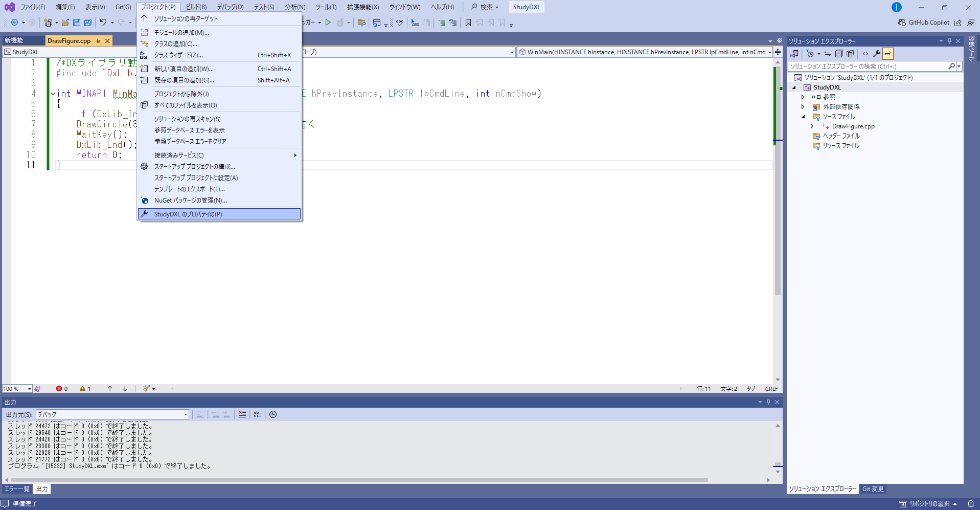
Task: Expand the 参照 node in Solution Explorer
Action: click(803, 97)
